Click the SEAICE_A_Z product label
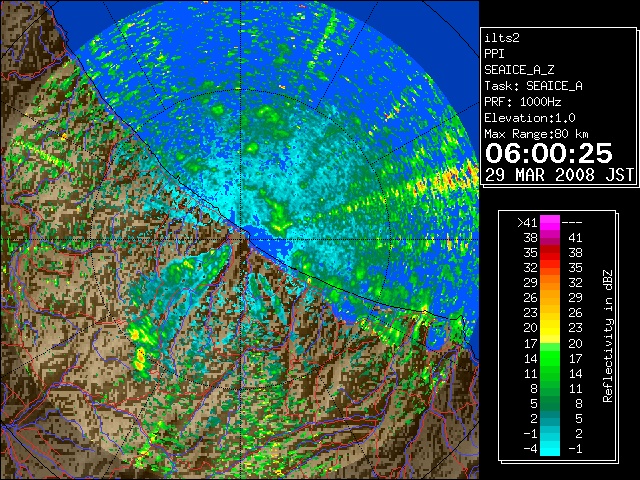The width and height of the screenshot is (640, 480). click(519, 70)
